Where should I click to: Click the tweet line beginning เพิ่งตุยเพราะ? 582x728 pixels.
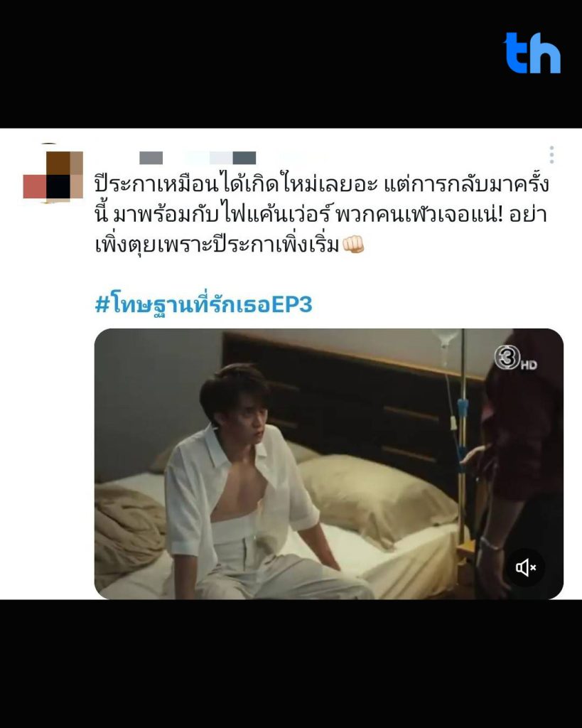click(x=230, y=245)
